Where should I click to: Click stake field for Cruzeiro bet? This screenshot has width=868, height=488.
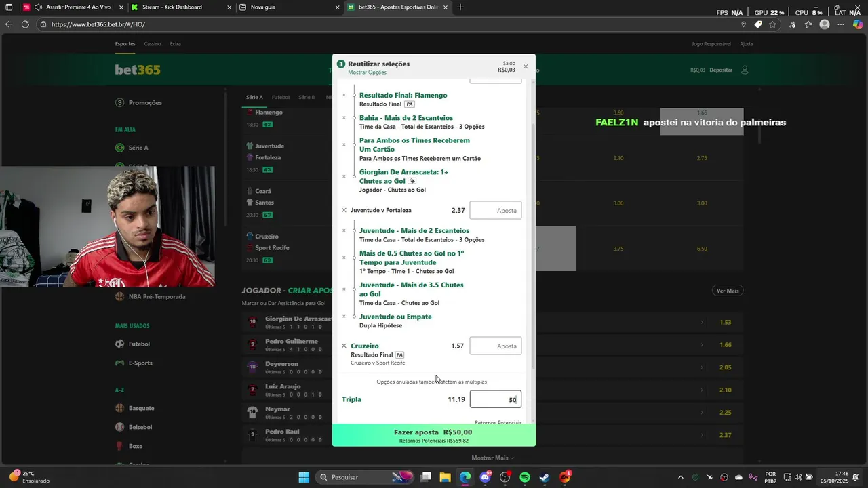tap(496, 346)
